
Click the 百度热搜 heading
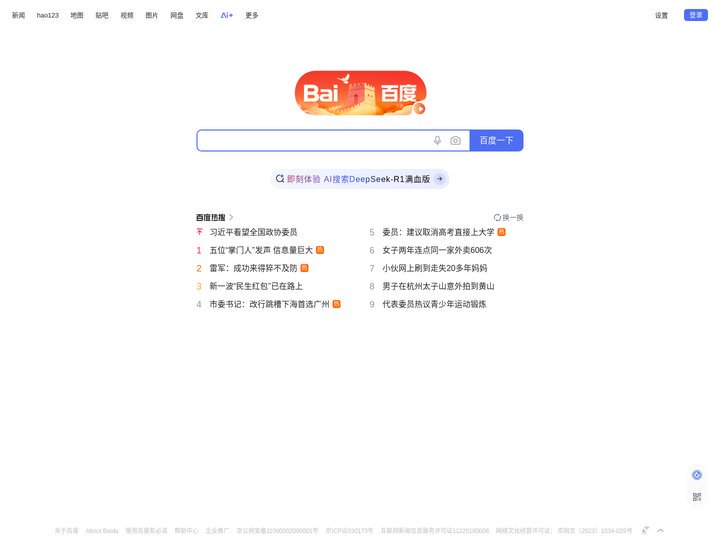tap(211, 217)
